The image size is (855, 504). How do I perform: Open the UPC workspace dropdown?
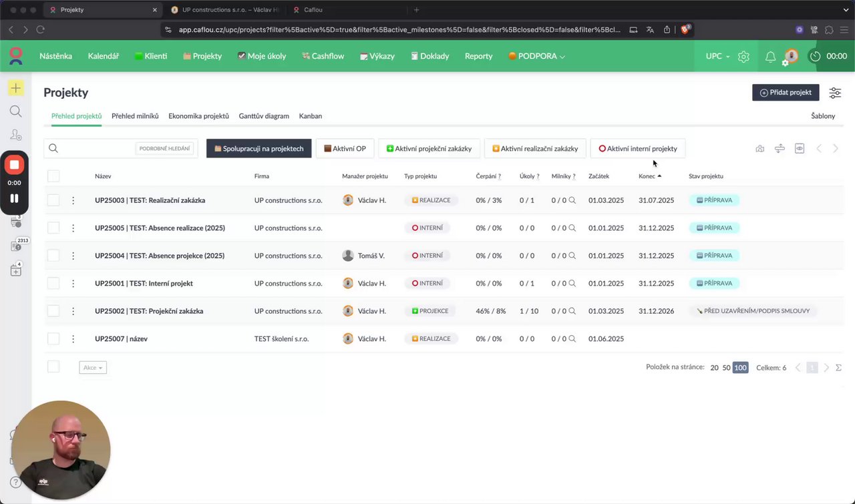coord(717,57)
